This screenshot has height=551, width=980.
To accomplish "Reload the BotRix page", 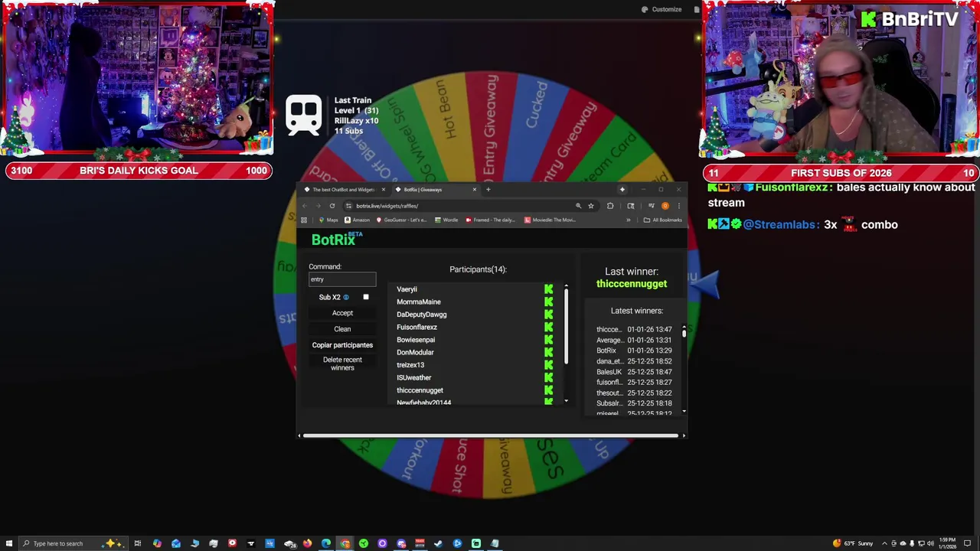I will 332,206.
